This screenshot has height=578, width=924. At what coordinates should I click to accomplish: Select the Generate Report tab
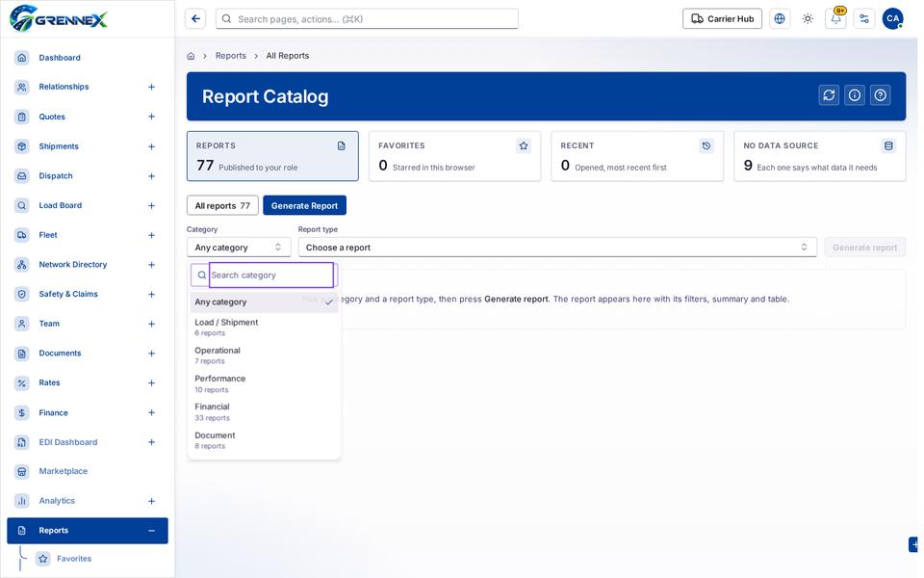(305, 205)
